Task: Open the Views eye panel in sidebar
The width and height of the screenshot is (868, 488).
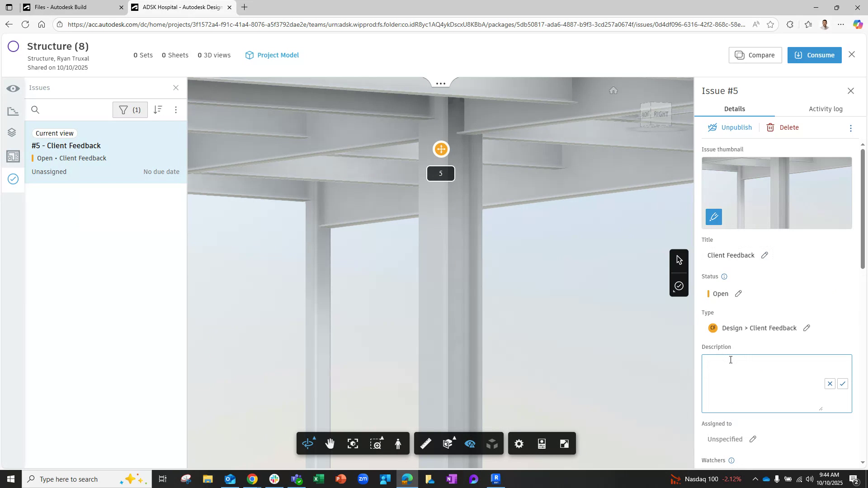Action: pos(13,89)
